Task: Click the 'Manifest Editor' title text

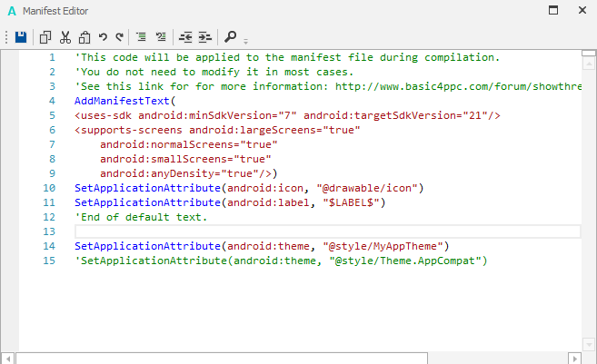Action: [55, 11]
